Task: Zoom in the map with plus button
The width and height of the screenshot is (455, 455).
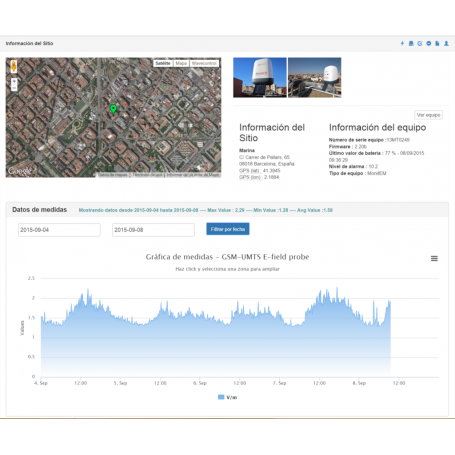Action: pyautogui.click(x=14, y=81)
